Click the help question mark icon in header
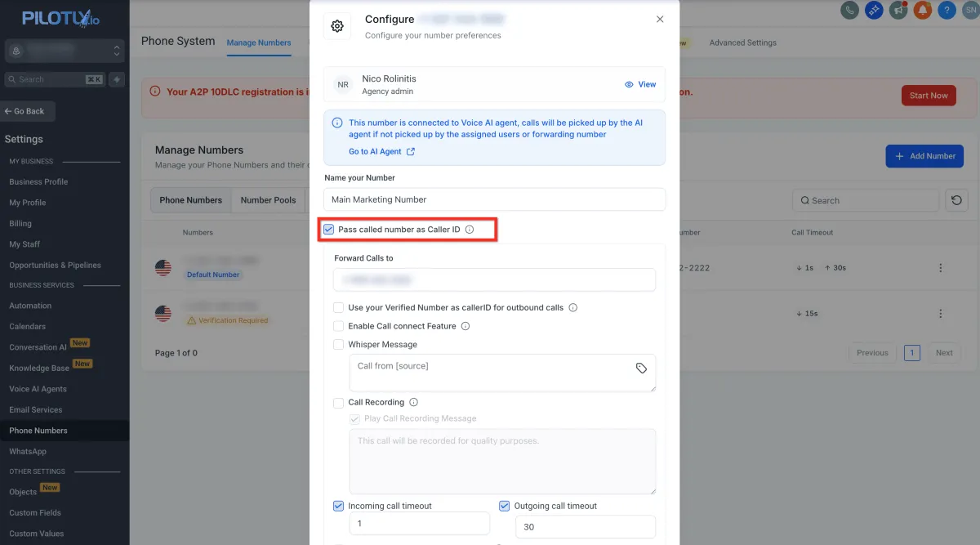The image size is (980, 545). (x=947, y=11)
